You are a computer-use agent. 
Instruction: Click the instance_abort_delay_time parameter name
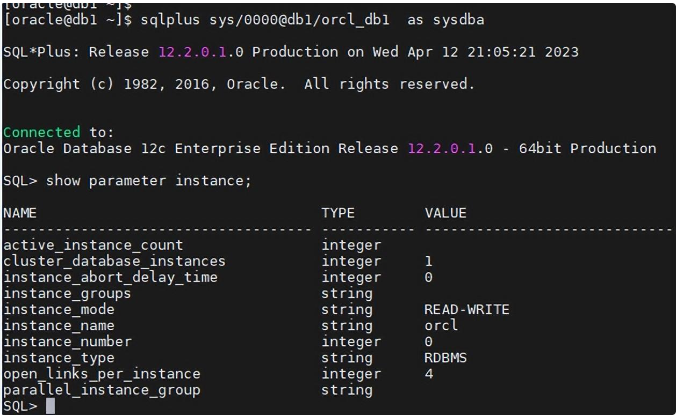[110, 277]
